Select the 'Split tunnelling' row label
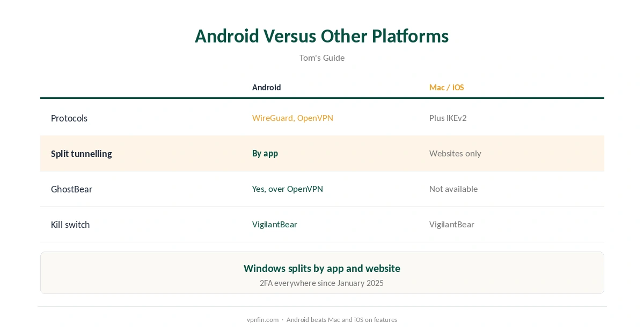The height and width of the screenshot is (330, 644). [x=82, y=154]
